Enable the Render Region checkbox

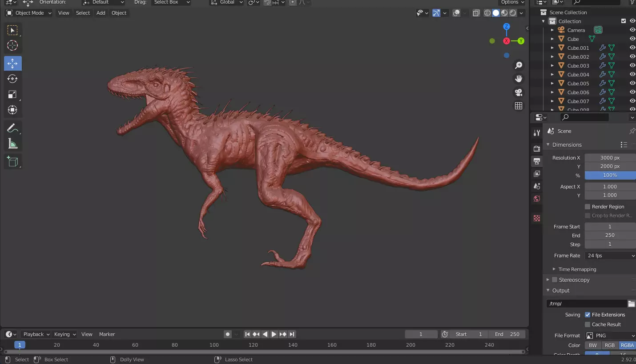tap(588, 207)
